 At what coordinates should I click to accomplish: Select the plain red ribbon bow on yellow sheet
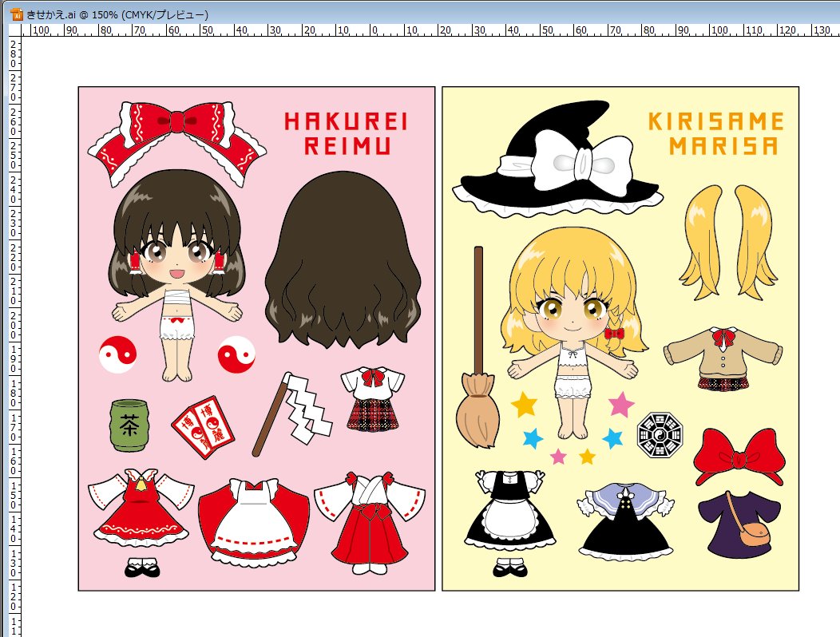[739, 457]
